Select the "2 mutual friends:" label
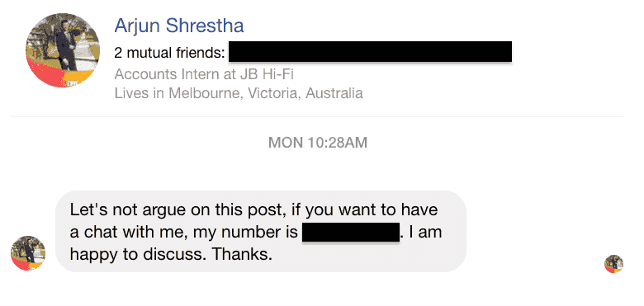644x306 pixels. point(169,53)
